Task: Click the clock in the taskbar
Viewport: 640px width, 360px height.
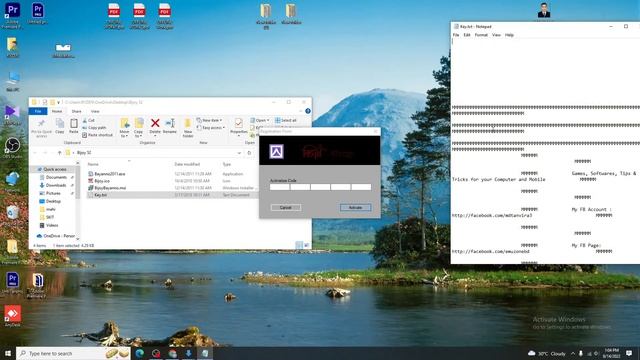Action: point(611,353)
